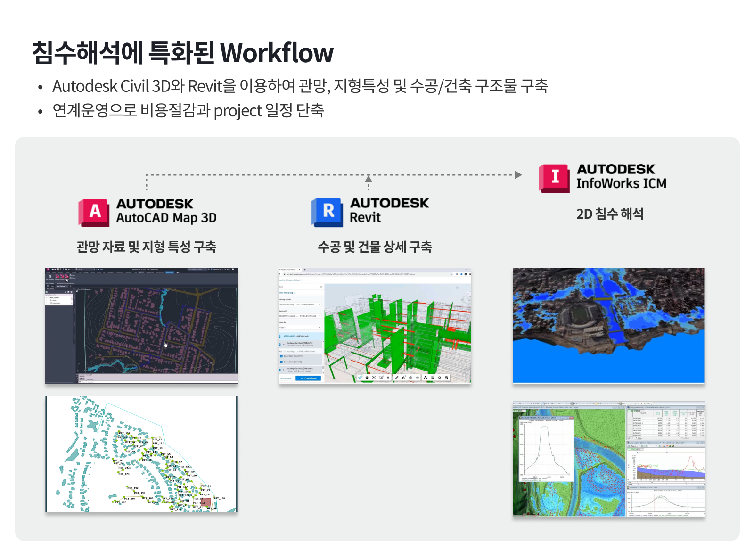Viewport: 754px width, 560px height.
Task: Select the Orbit tool in the clash viewer toolbar
Action: (360, 378)
